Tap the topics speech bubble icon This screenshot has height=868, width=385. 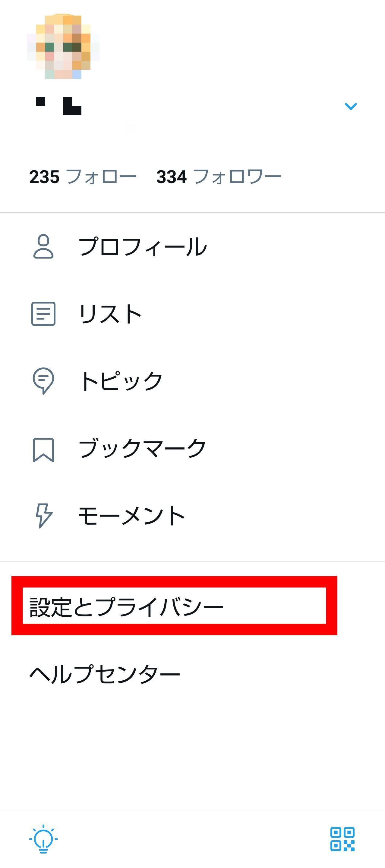[x=43, y=381]
